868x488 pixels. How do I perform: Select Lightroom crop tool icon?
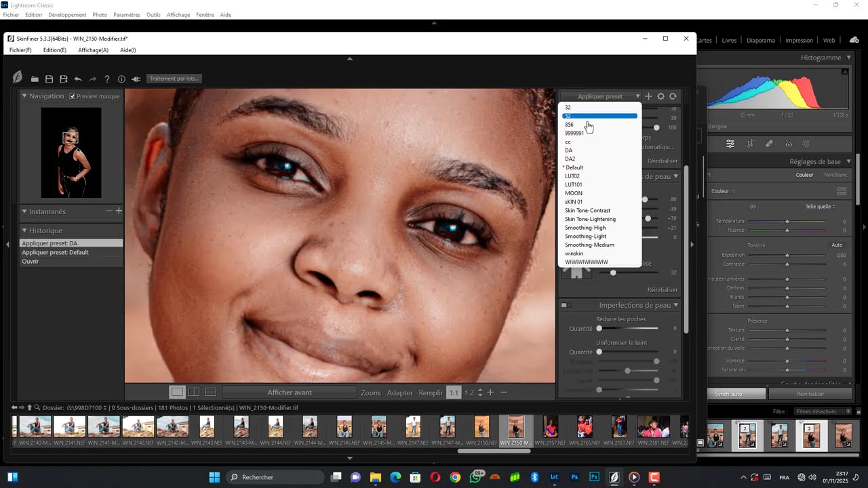(750, 144)
